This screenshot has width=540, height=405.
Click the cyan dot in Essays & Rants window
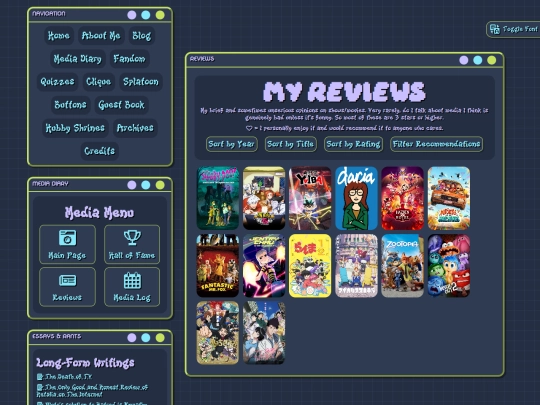click(x=146, y=338)
